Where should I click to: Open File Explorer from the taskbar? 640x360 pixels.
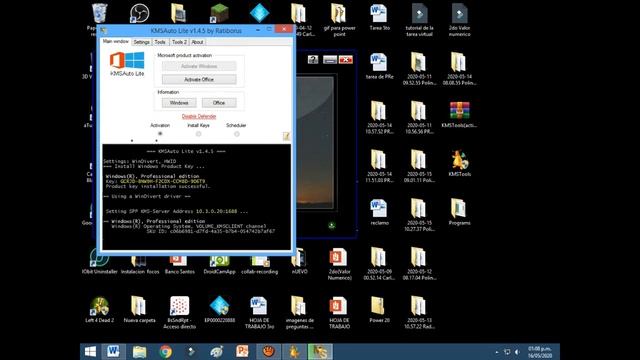tap(139, 352)
